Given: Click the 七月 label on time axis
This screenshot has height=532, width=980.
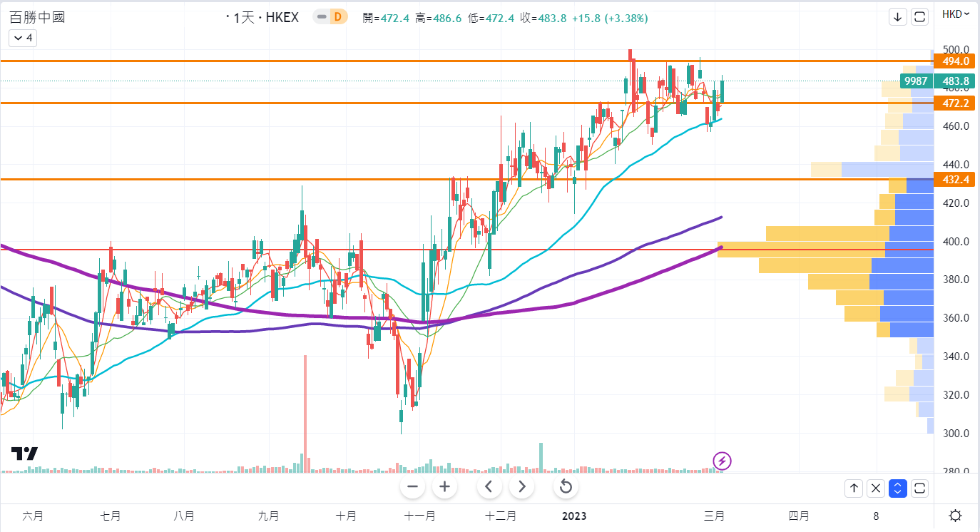Looking at the screenshot, I should 111,516.
